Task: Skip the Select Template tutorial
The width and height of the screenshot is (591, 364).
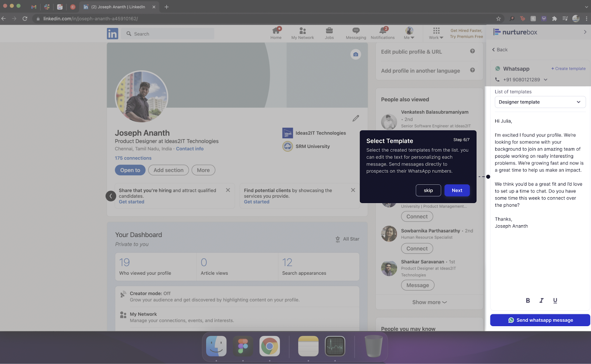Action: point(428,190)
